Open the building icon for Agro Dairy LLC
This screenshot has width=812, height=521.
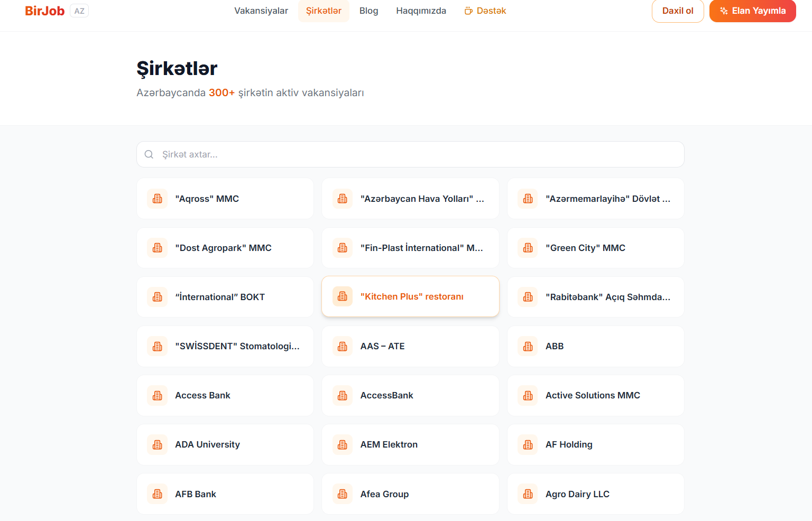pos(528,494)
